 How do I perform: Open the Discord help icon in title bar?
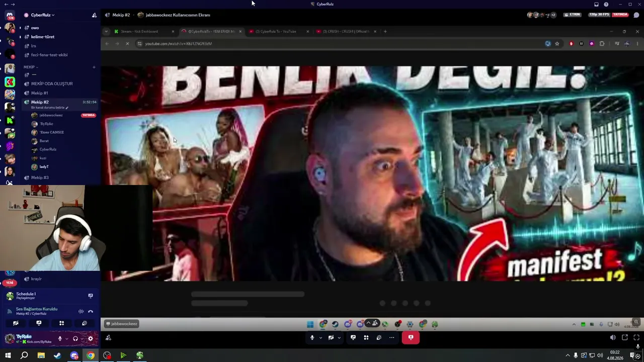tap(606, 4)
